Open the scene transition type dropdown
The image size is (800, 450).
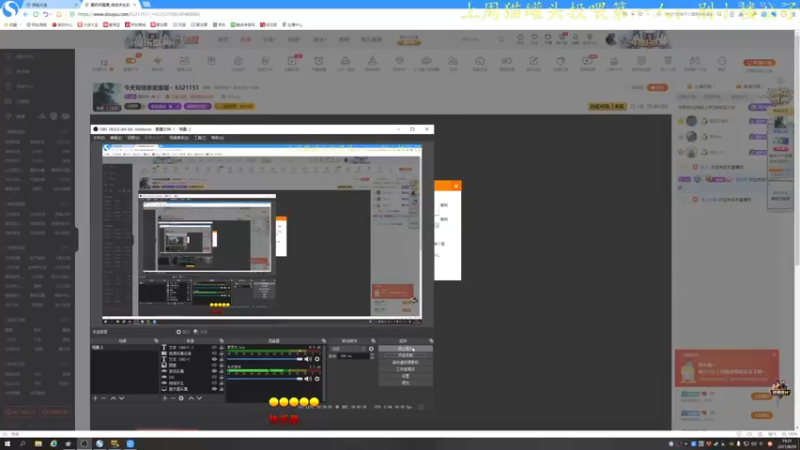click(349, 349)
